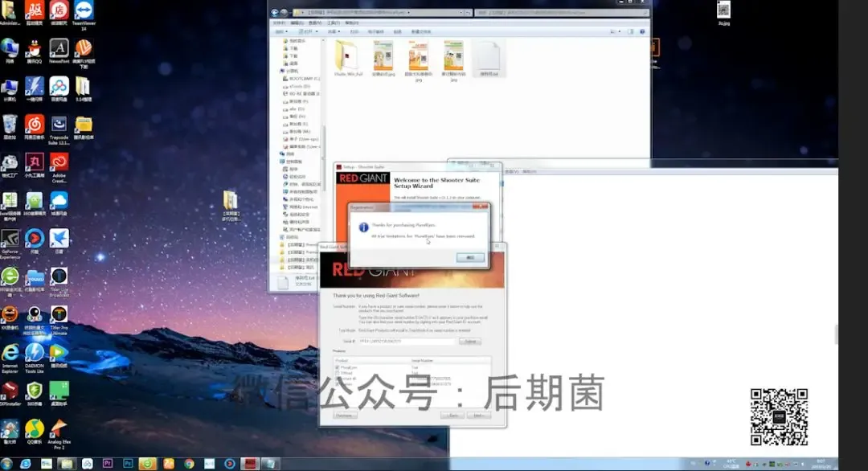The image size is (868, 471).
Task: Click the Explorer help icon
Action: 642,31
